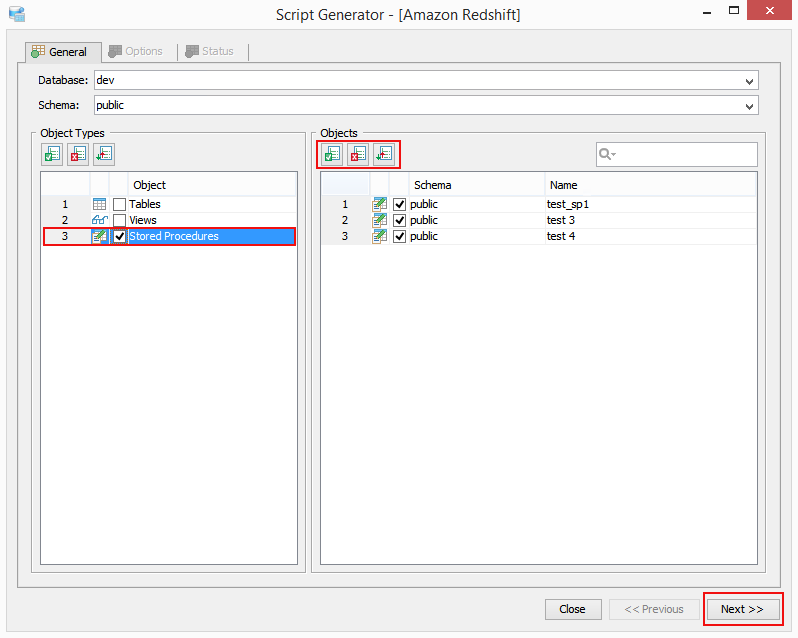Click Invert Selection icon in Objects panel
Screen dimensions: 798x638
tap(384, 154)
